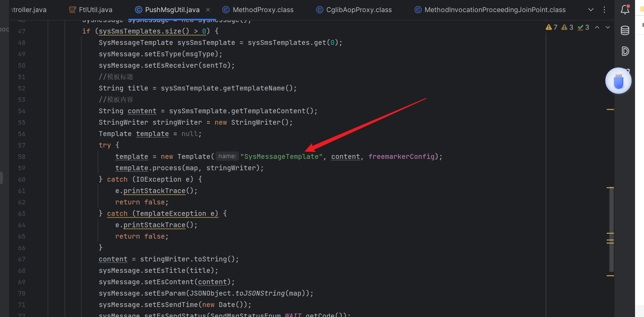This screenshot has height=317, width=644.
Task: Select MethodInvocationProceedingJoinPoint.class tab
Action: (495, 10)
